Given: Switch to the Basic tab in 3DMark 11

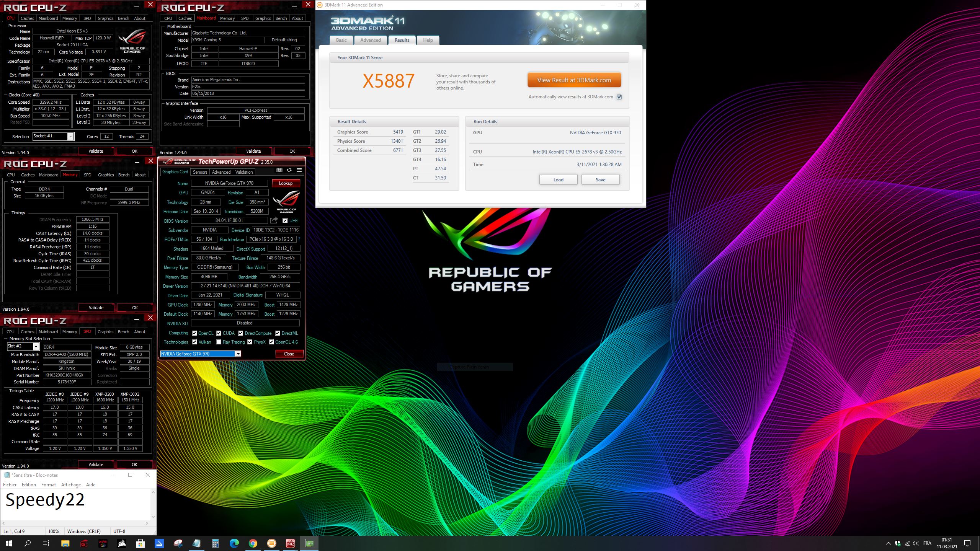Looking at the screenshot, I should pyautogui.click(x=341, y=40).
